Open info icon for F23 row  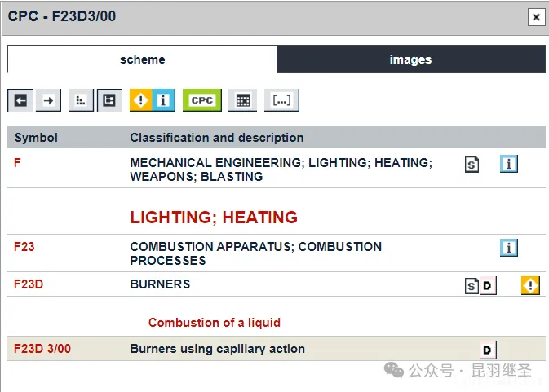click(509, 247)
